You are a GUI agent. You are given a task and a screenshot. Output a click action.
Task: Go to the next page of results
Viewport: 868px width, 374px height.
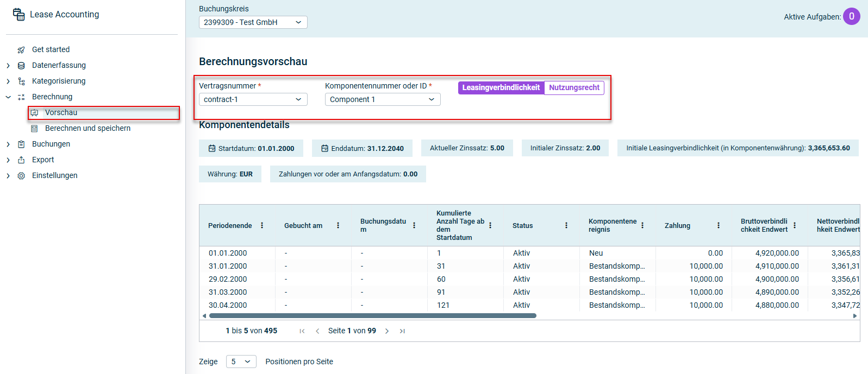387,331
